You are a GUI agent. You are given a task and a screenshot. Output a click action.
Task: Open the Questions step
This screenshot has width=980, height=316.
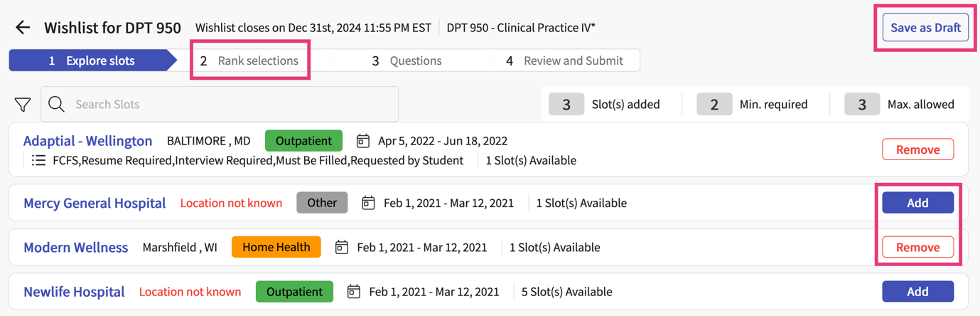coord(407,60)
